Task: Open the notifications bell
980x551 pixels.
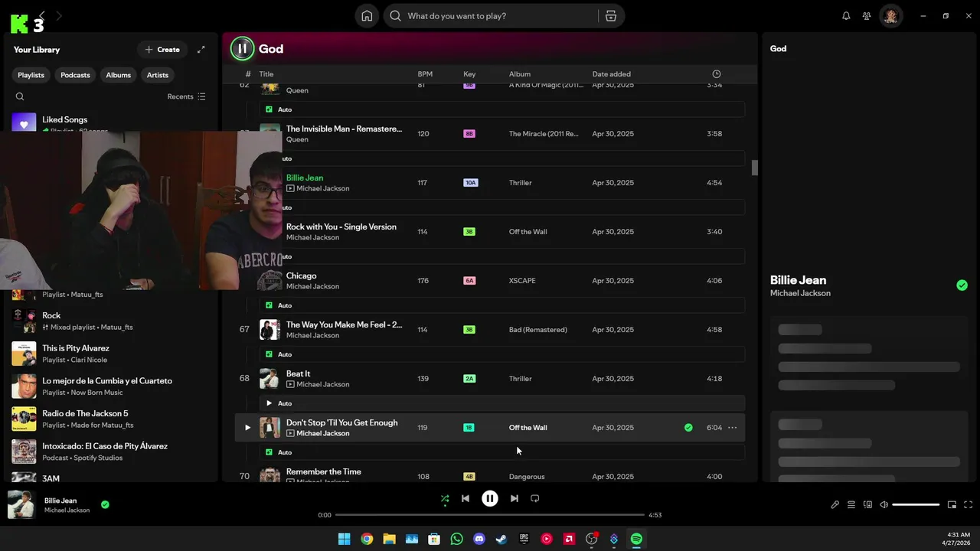Action: (x=846, y=16)
